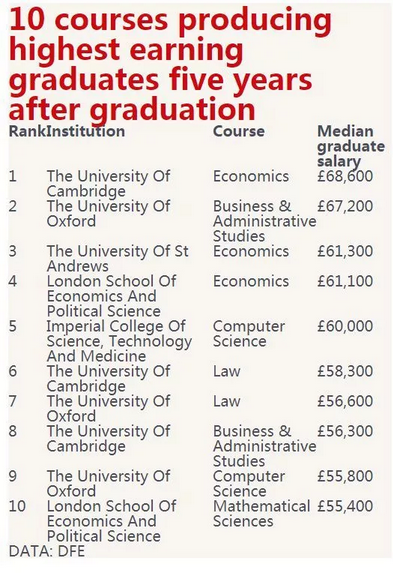393x573 pixels.
Task: Select the £61,100 salary value
Action: tap(345, 281)
